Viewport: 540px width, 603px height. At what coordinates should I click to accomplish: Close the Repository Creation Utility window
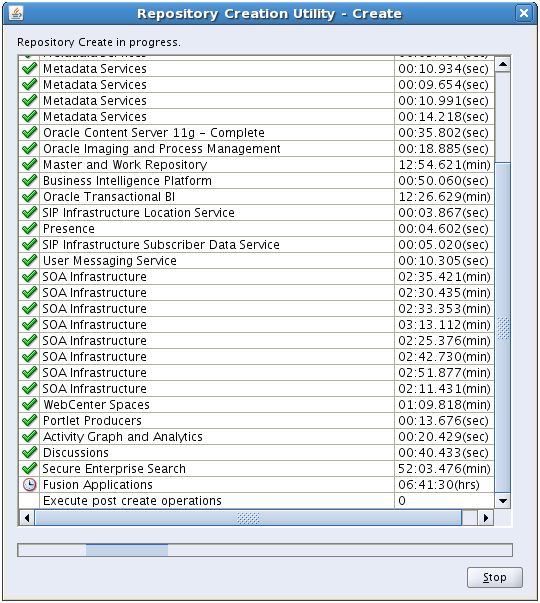[x=523, y=13]
